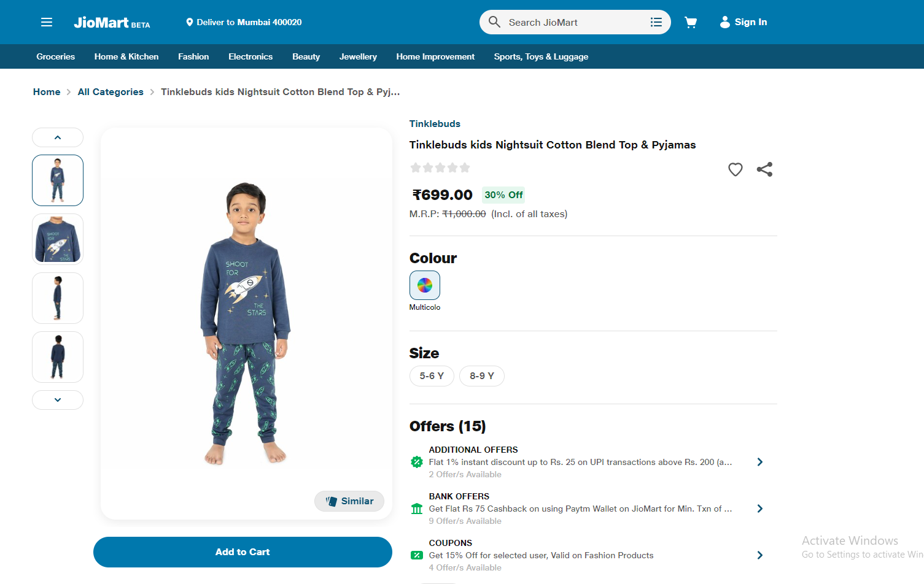924x584 pixels.
Task: Open the Fashion category menu
Action: pyautogui.click(x=193, y=56)
